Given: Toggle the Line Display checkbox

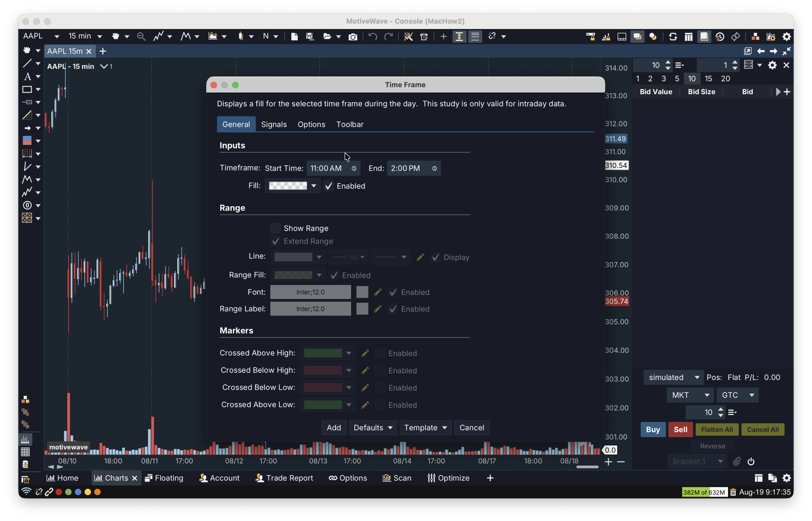Looking at the screenshot, I should tap(435, 257).
